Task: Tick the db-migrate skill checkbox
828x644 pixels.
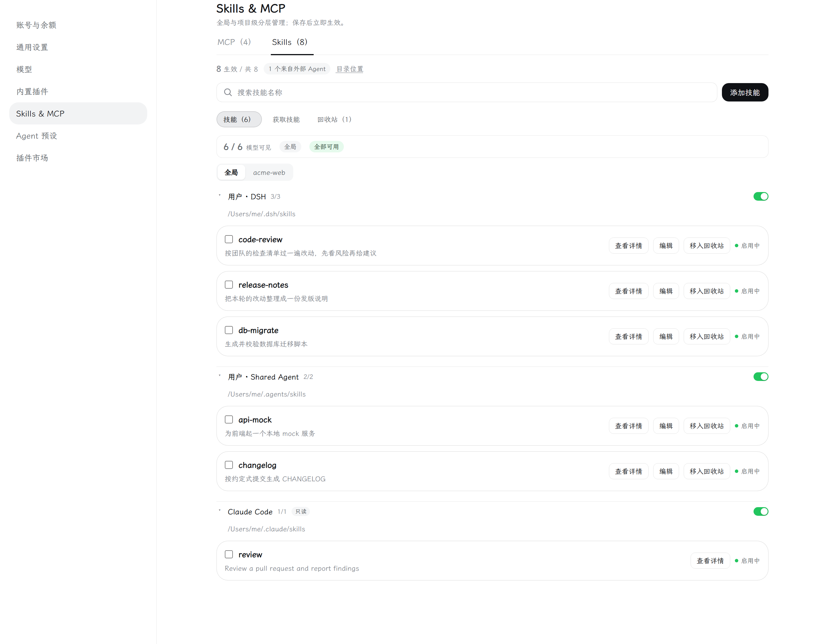Action: click(x=229, y=330)
